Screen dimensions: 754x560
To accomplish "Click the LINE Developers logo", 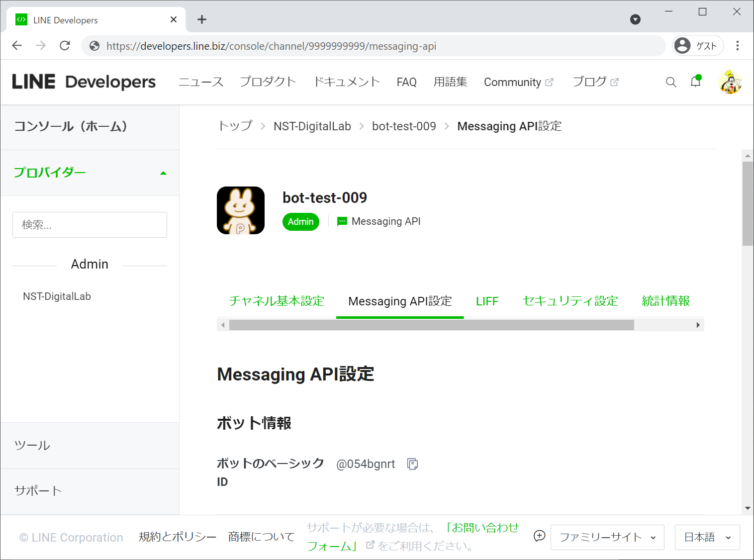I will tap(84, 82).
